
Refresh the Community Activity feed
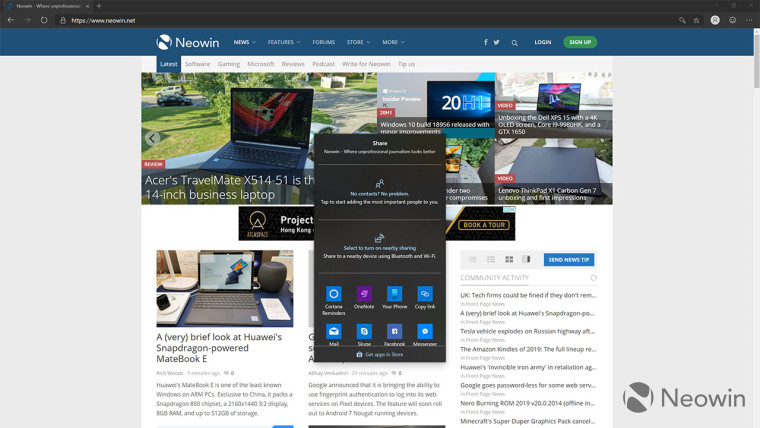pyautogui.click(x=593, y=278)
